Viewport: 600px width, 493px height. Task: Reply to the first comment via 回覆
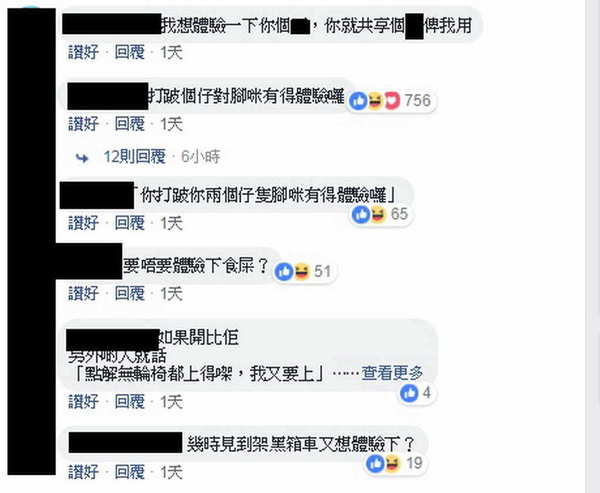tap(130, 52)
